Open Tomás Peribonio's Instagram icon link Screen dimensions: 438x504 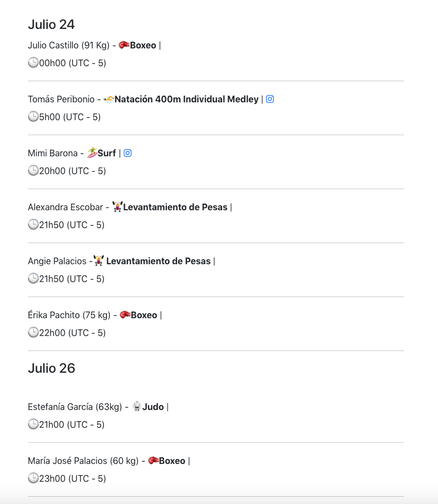click(270, 99)
